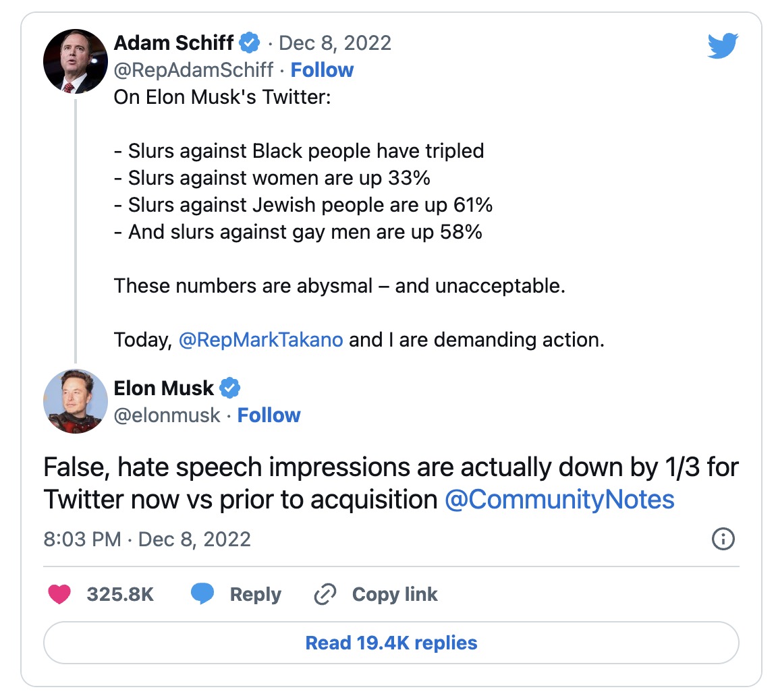Click the Reply text label
776x700 pixels.
255,594
